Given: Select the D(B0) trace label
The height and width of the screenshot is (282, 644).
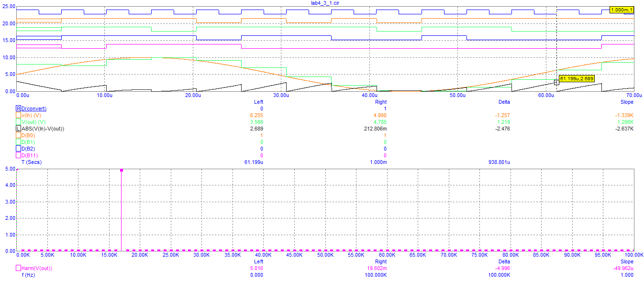Looking at the screenshot, I should click(x=29, y=135).
